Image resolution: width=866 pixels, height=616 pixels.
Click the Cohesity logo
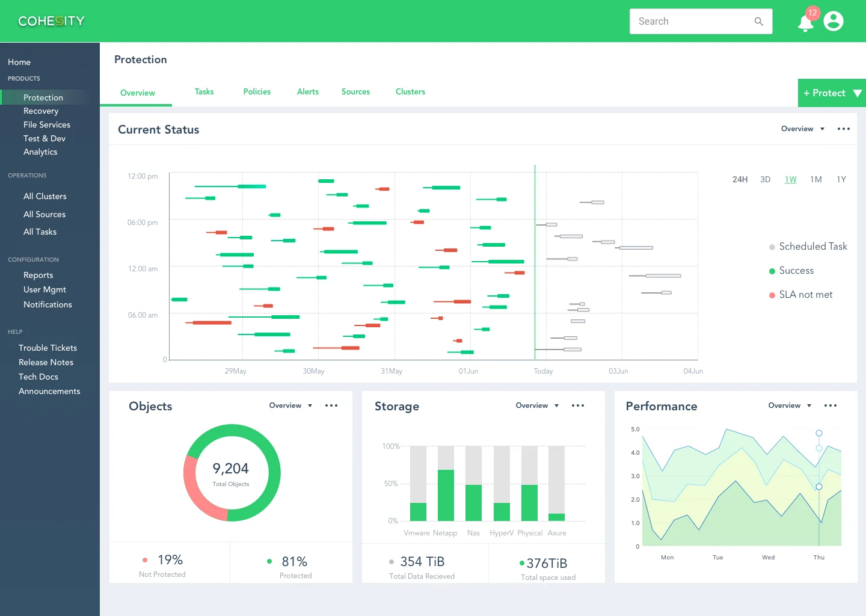click(51, 21)
